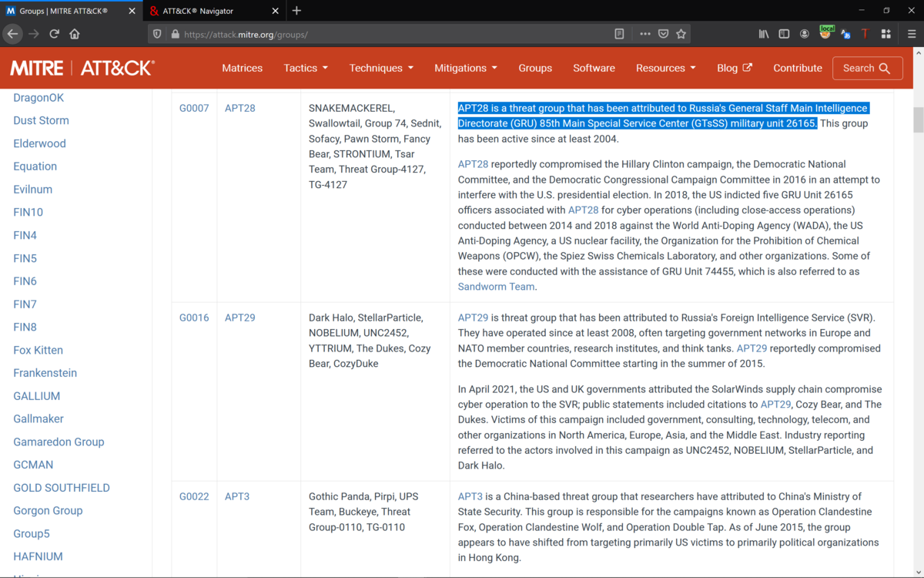Open Groups in the navigation bar
This screenshot has width=924, height=578.
(535, 68)
